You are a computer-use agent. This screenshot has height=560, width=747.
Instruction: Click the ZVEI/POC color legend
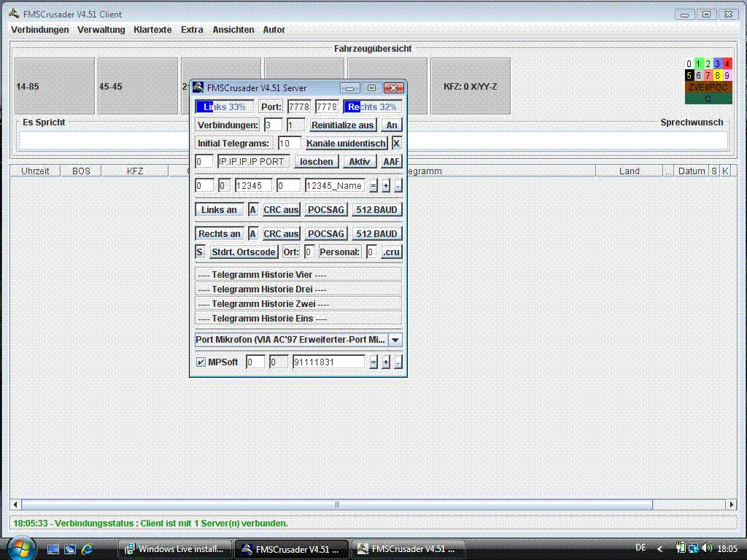[x=708, y=87]
